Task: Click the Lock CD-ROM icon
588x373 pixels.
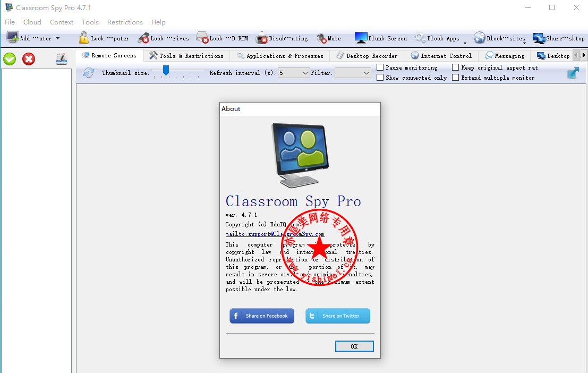Action: tap(202, 38)
